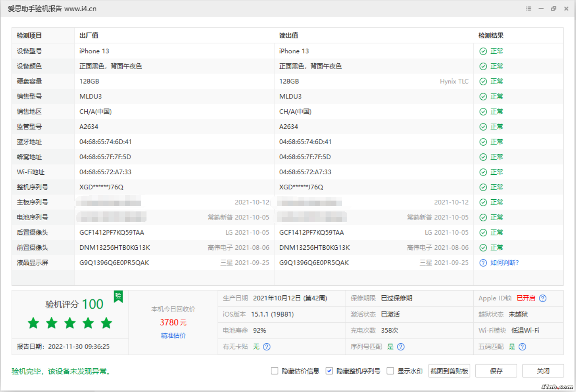The image size is (576, 392).
Task: Click the 保存 button
Action: coord(496,371)
